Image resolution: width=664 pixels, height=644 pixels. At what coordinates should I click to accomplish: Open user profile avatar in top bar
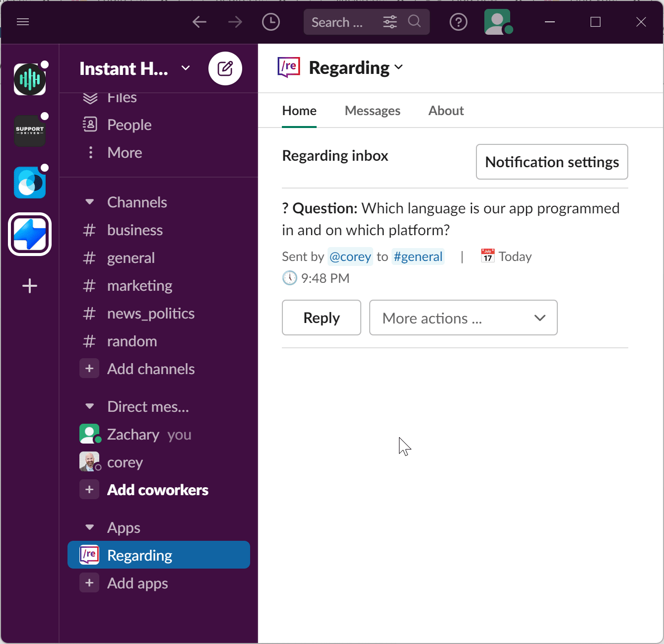(498, 22)
